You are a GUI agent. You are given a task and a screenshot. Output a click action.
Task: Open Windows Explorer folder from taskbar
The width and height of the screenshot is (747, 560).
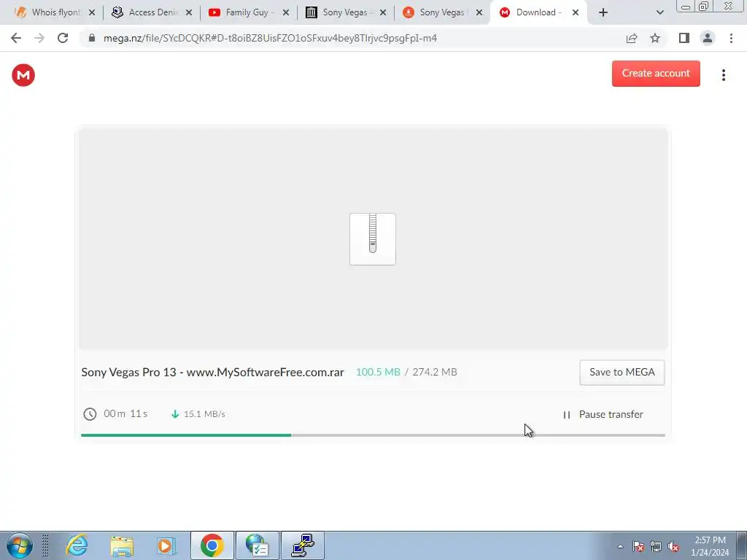pos(122,545)
